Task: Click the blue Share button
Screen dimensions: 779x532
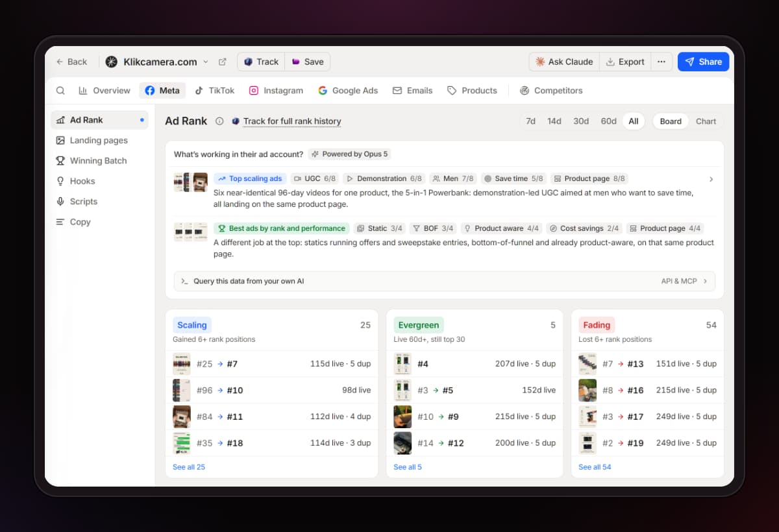Action: 704,62
